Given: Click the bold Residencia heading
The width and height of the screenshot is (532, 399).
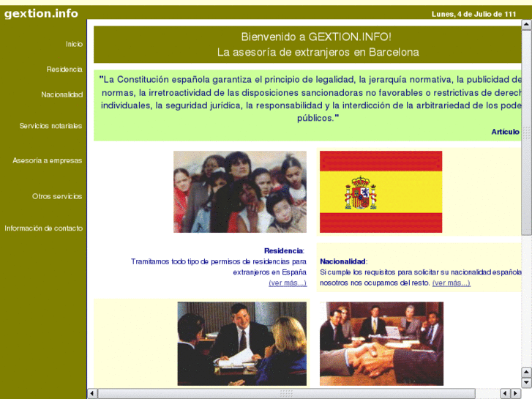Looking at the screenshot, I should click(x=283, y=251).
